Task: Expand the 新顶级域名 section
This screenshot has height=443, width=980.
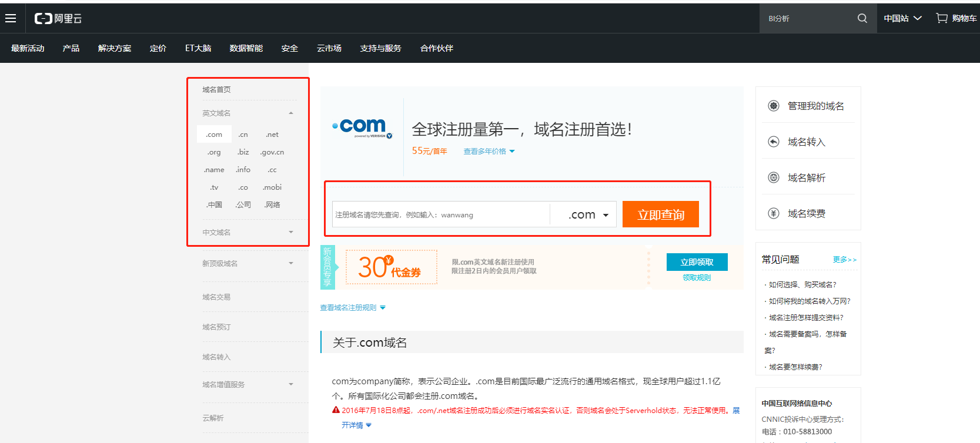Action: [290, 263]
